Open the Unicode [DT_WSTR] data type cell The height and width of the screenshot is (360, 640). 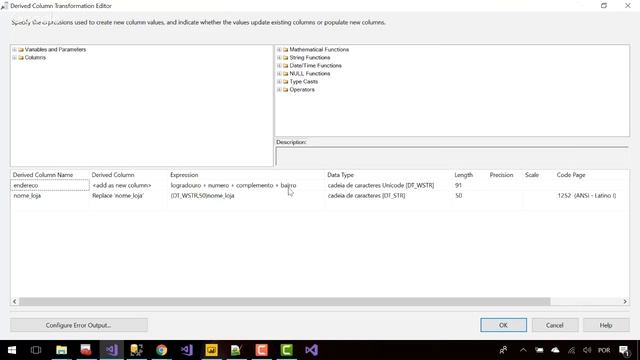[x=389, y=185]
